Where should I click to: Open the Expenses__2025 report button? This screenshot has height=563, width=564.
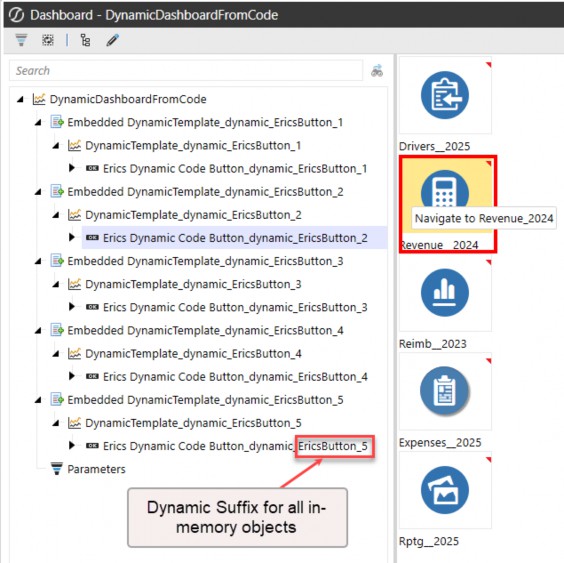(x=445, y=391)
